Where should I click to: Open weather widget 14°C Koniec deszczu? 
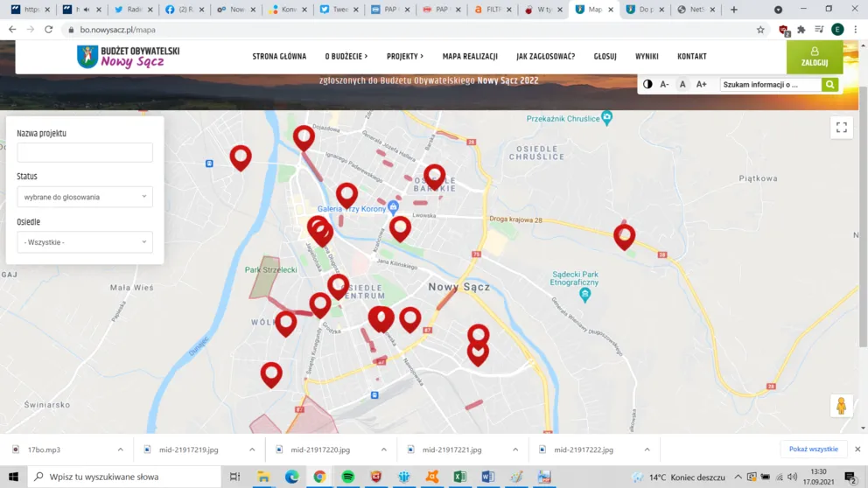(679, 477)
